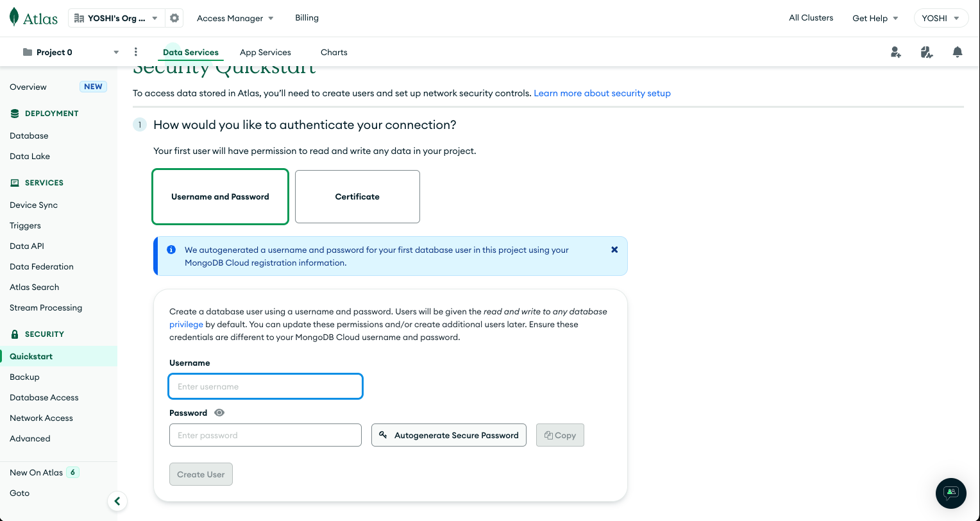Switch to the App Services tab

[x=266, y=53]
